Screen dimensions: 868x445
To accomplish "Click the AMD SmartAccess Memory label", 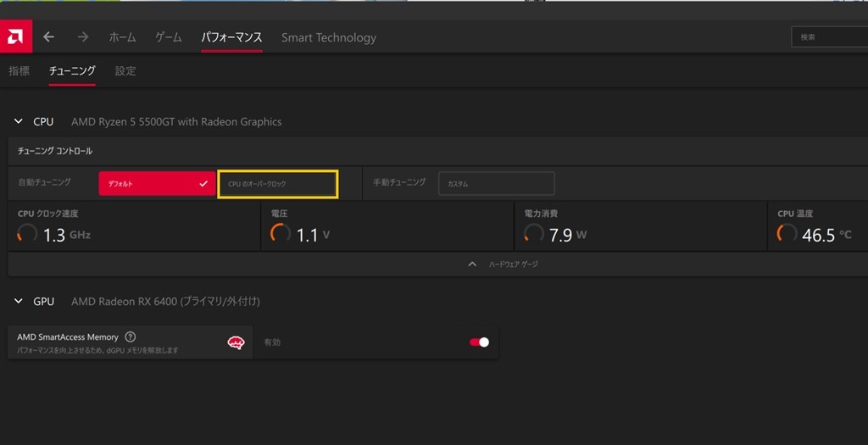I will [68, 337].
